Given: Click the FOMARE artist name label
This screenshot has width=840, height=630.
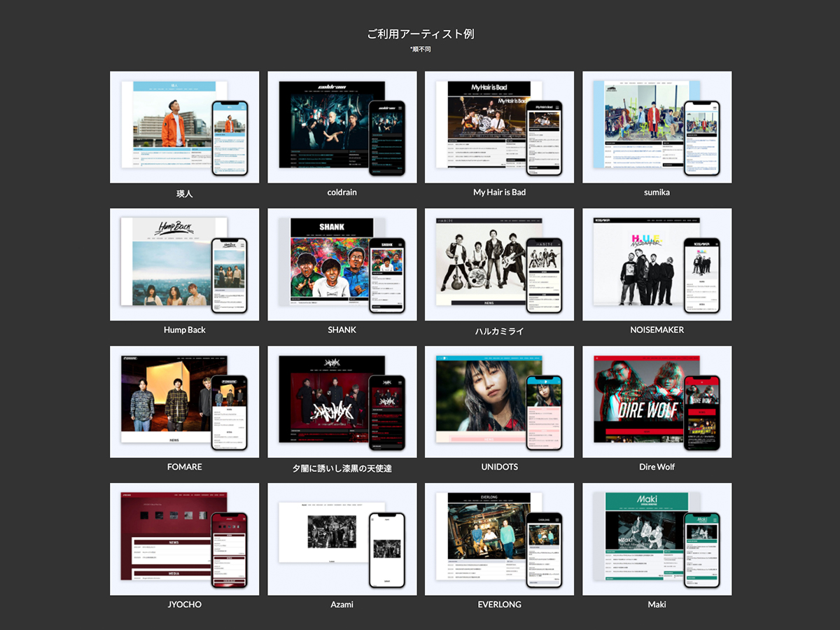Looking at the screenshot, I should pyautogui.click(x=185, y=467).
